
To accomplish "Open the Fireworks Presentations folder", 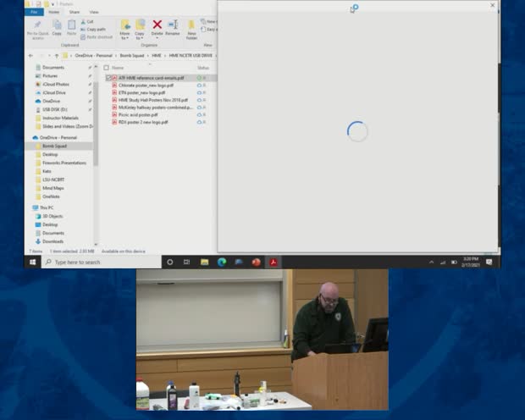I will (x=64, y=163).
